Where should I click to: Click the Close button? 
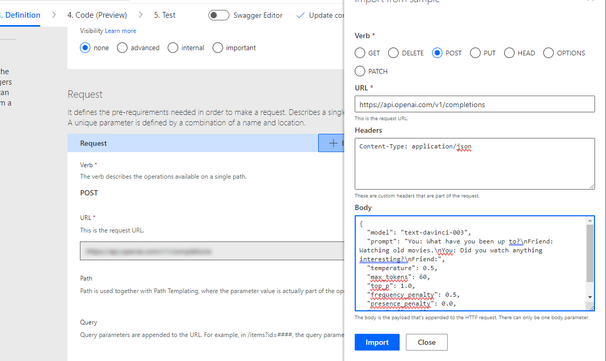click(x=427, y=342)
